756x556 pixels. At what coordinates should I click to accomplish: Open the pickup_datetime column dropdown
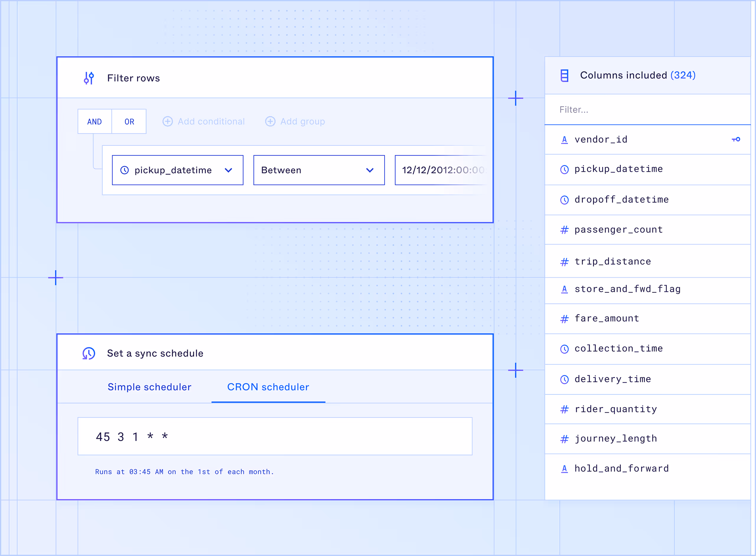tap(177, 170)
